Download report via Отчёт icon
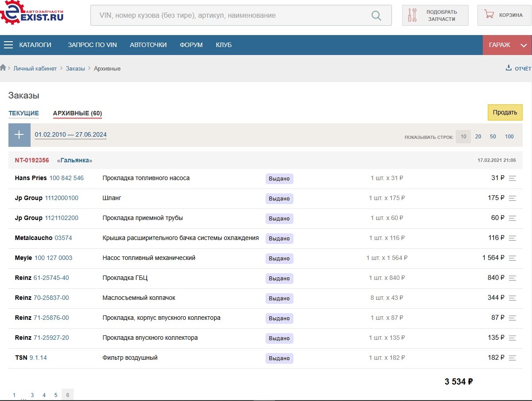The height and width of the screenshot is (401, 532). coord(508,68)
